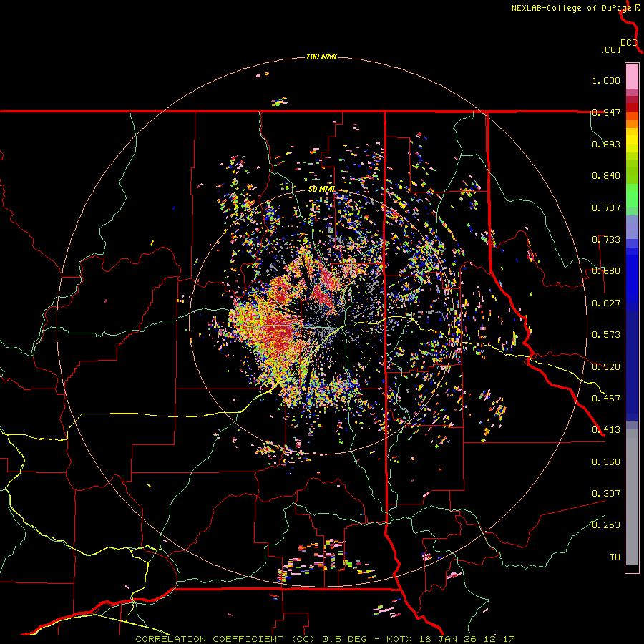Click the [CC] legend heading
The height and width of the screenshot is (644, 644).
(610, 49)
